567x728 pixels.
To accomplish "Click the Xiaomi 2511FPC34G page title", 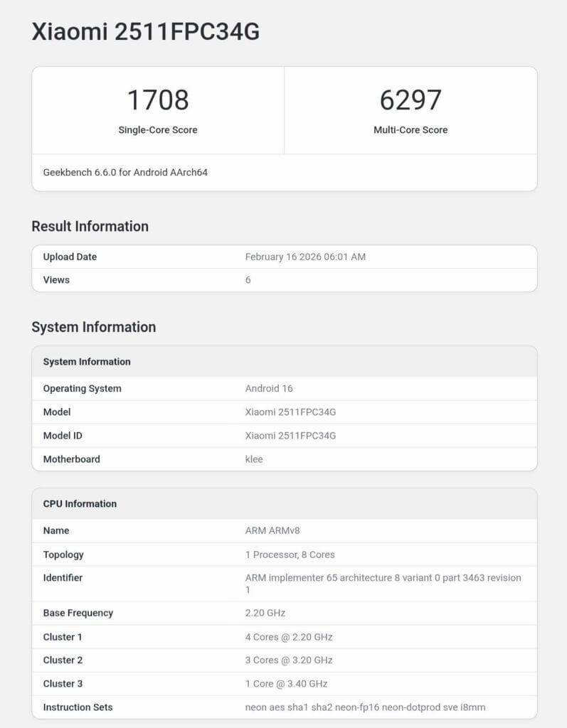I will click(x=145, y=32).
